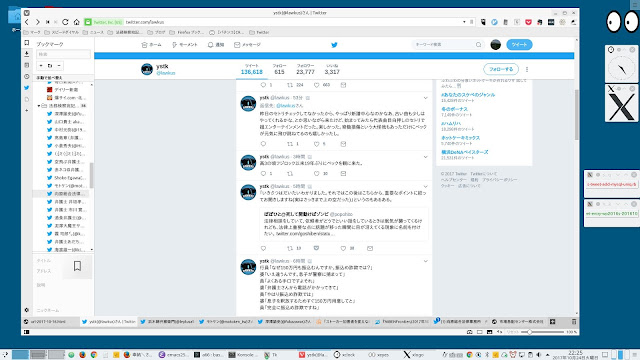Image resolution: width=640 pixels, height=360 pixels.
Task: Open the ニュース bookmark bar folder
Action: pos(93,32)
